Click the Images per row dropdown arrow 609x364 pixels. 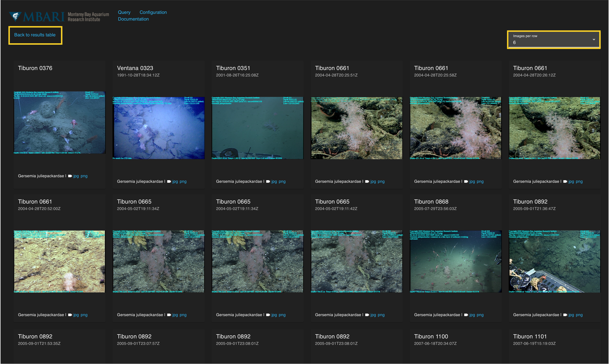tap(594, 40)
